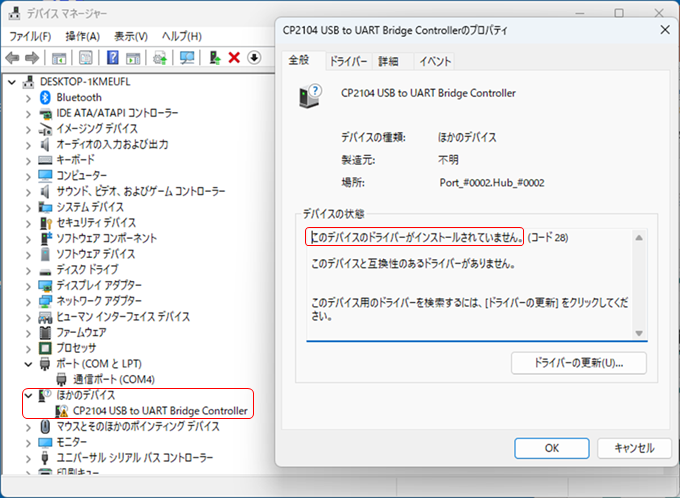The height and width of the screenshot is (498, 680).
Task: Click the ドライバーの更新(U)... button
Action: (578, 362)
